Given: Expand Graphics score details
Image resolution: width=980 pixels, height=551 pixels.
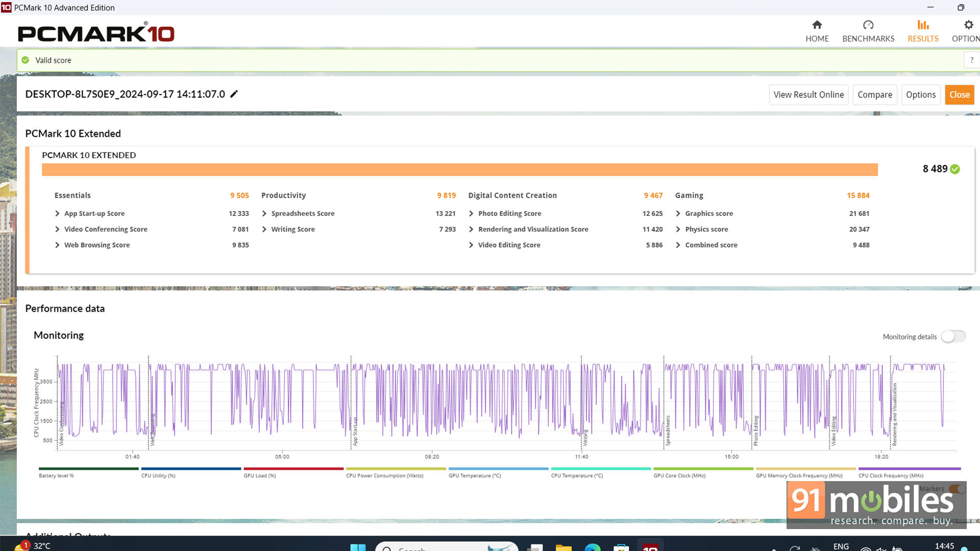Looking at the screenshot, I should 678,214.
